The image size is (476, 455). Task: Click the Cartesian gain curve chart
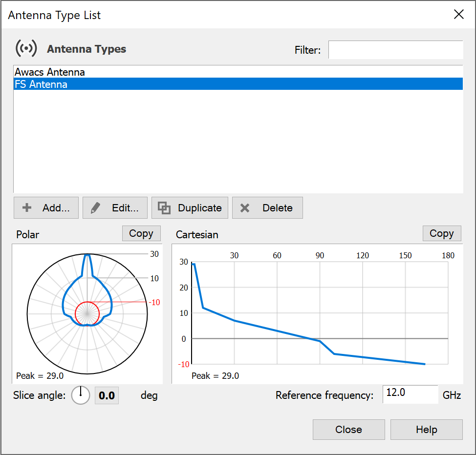tap(318, 312)
